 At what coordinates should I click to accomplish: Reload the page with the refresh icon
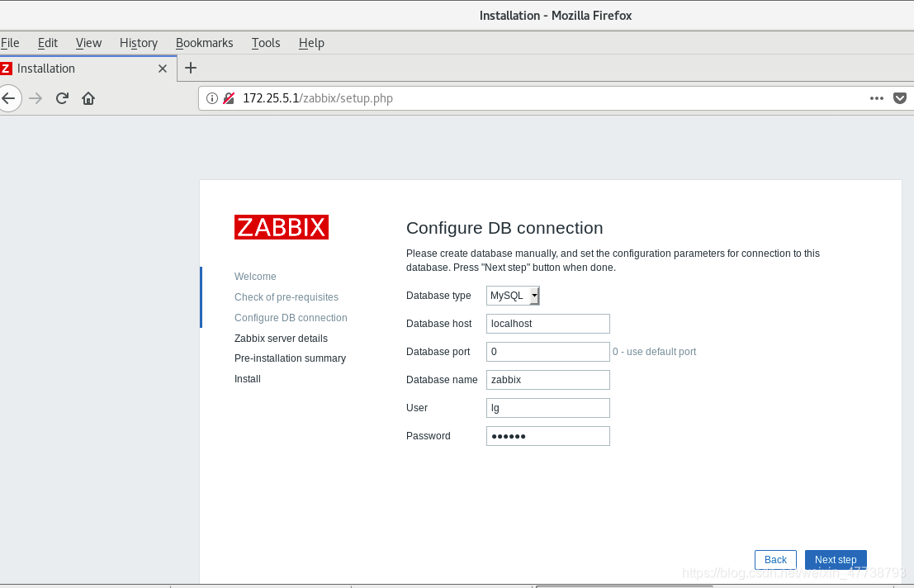[63, 98]
